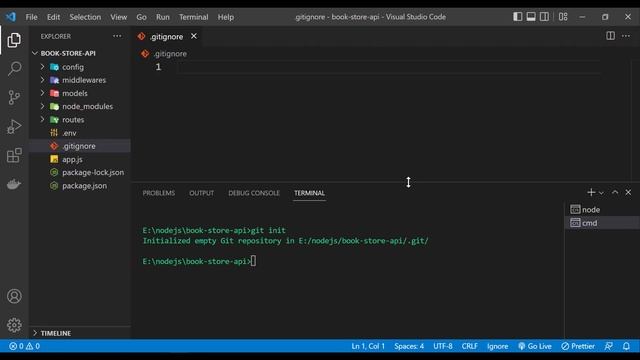The width and height of the screenshot is (640, 360).
Task: Open Explorer Views and More Actions ellipsis
Action: (x=117, y=36)
